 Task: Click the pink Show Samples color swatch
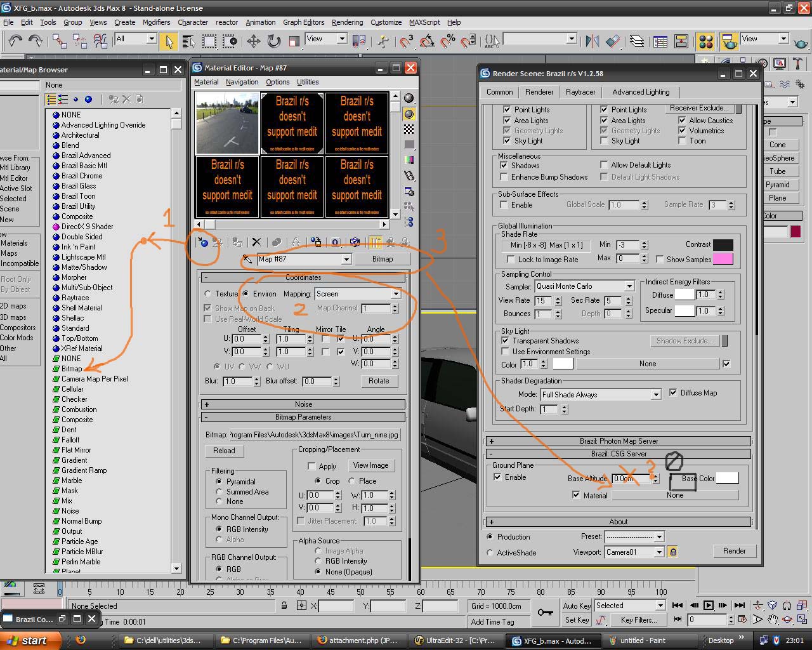point(723,259)
